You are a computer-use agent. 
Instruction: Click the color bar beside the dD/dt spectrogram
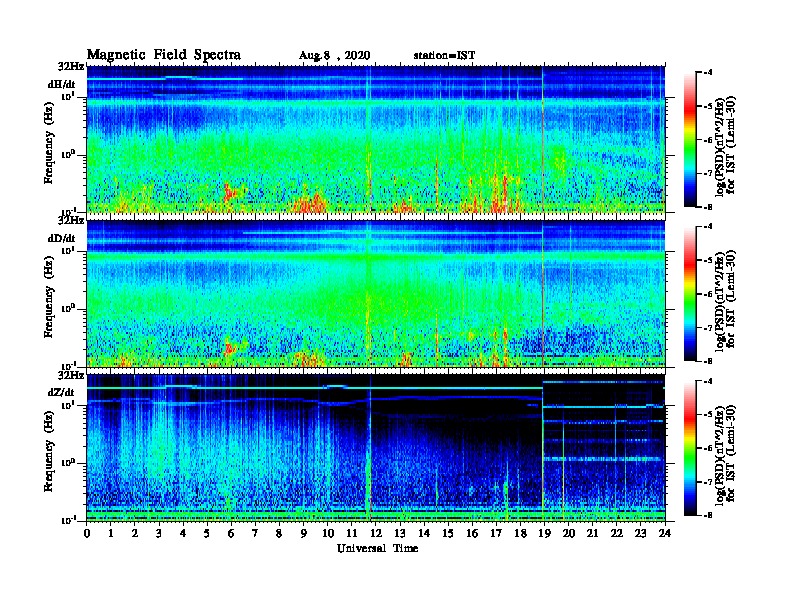pyautogui.click(x=689, y=294)
